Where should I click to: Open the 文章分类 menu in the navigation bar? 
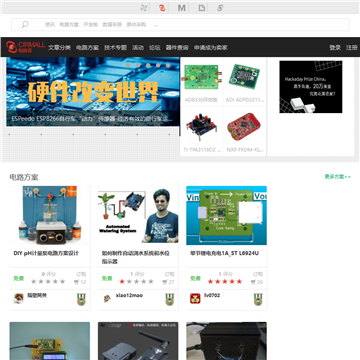[x=59, y=48]
